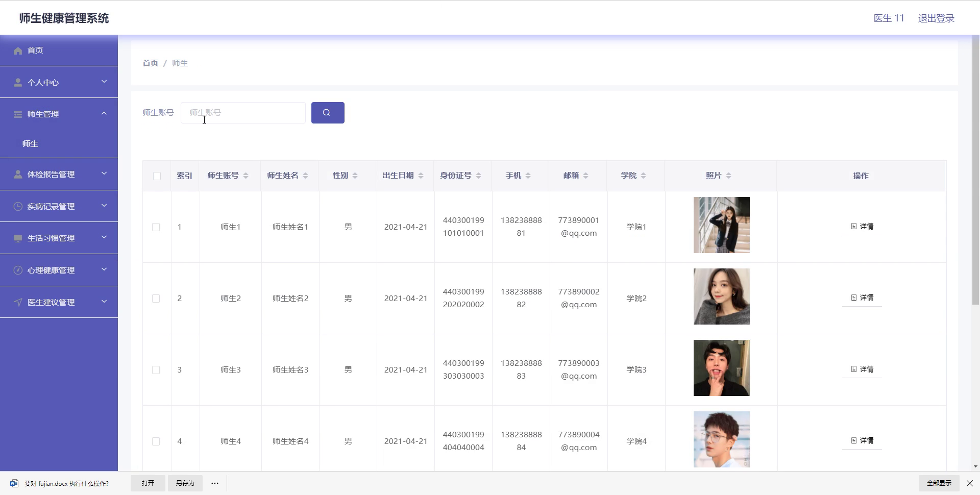Click the user icon beside 体检报告管理
The image size is (980, 495).
[18, 174]
